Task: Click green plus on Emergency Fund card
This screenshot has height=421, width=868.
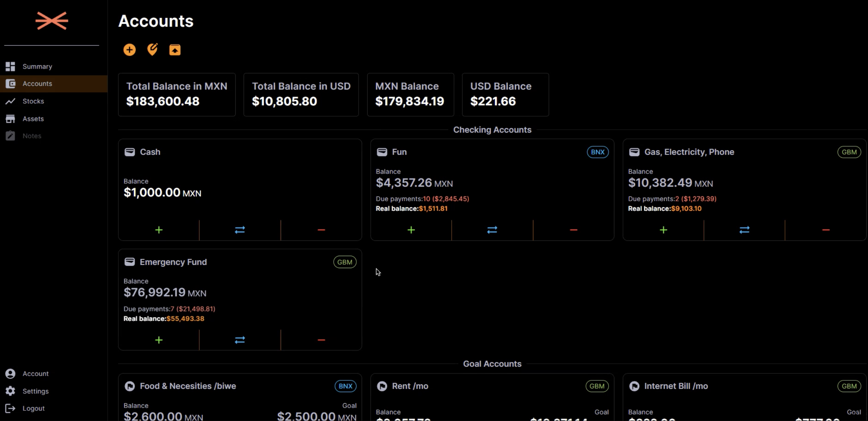Action: 159,340
